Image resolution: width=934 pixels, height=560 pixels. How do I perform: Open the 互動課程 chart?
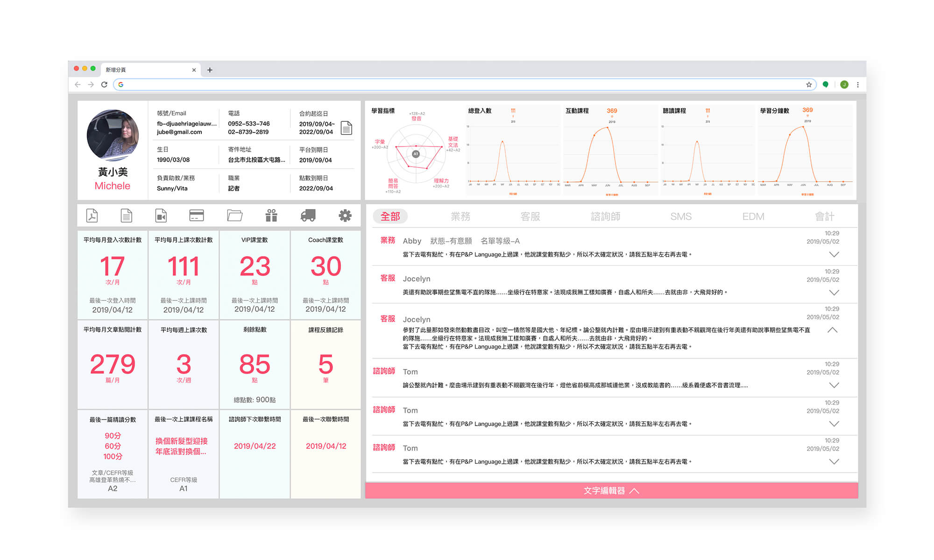point(610,150)
